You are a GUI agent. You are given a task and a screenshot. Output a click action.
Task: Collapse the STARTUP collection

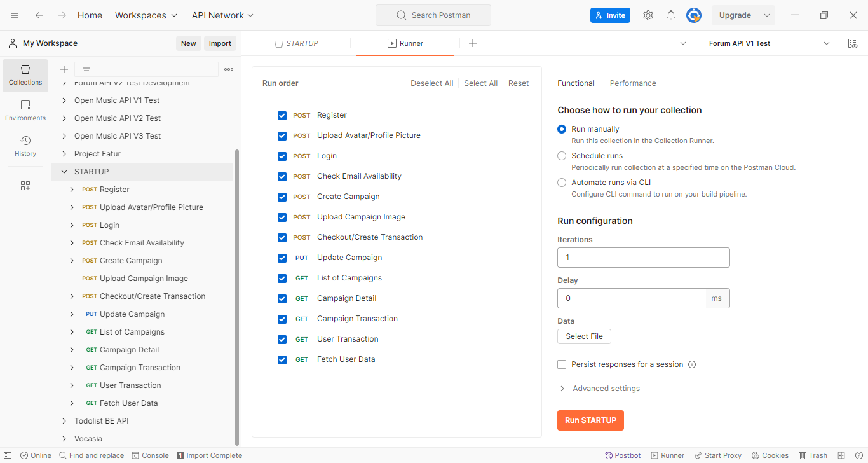click(64, 172)
